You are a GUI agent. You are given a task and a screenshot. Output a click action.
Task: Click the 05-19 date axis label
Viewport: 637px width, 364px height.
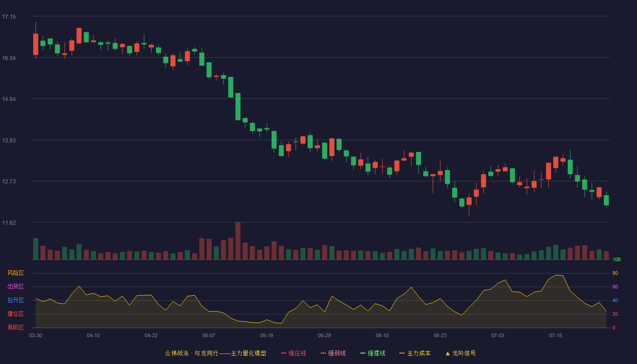coord(267,335)
